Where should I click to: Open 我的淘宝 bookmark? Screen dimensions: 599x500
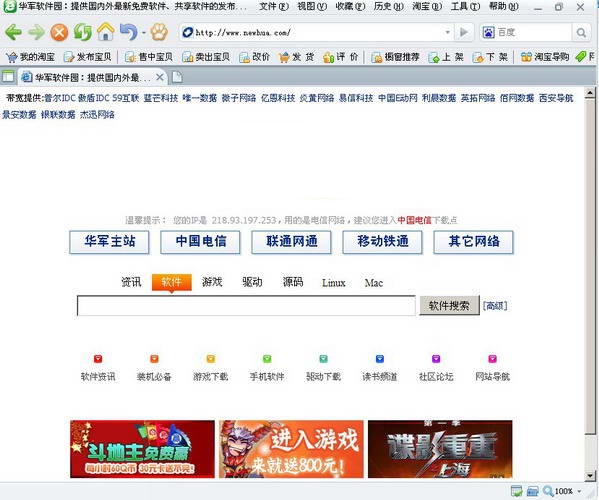(x=31, y=57)
